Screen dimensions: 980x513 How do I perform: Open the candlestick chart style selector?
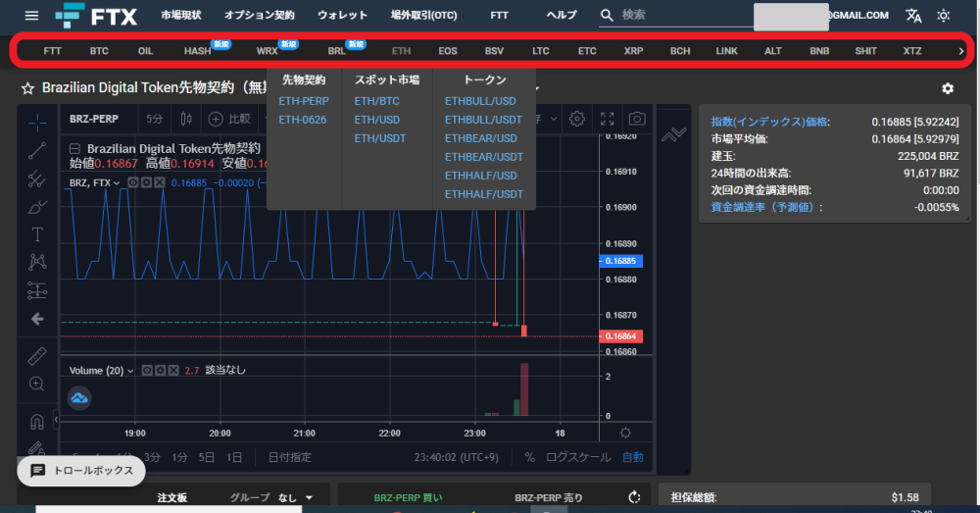tap(186, 119)
